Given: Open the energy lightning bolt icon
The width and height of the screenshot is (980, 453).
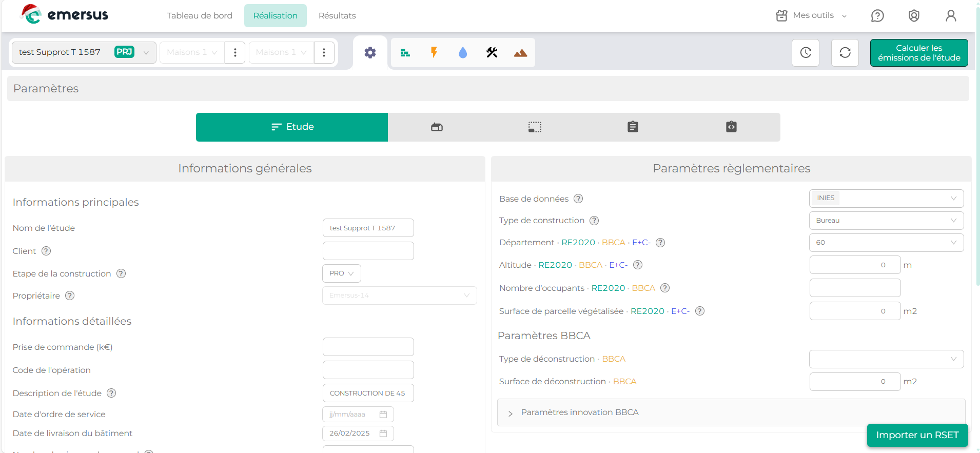Looking at the screenshot, I should point(434,52).
